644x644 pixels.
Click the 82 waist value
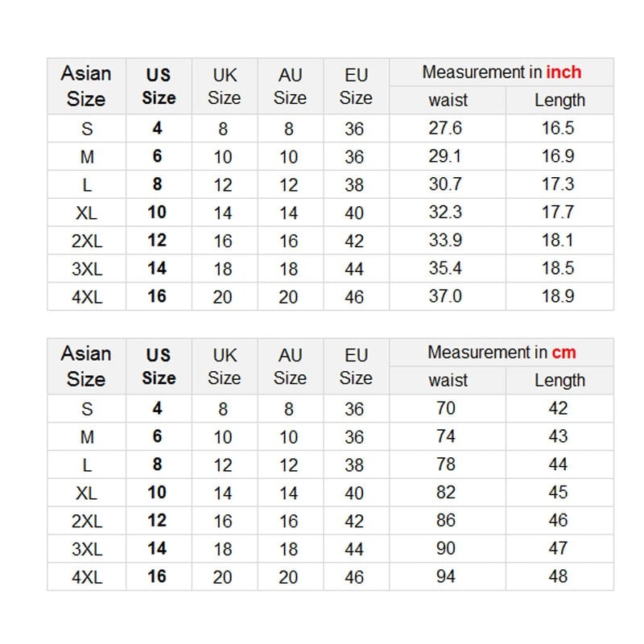[x=446, y=493]
